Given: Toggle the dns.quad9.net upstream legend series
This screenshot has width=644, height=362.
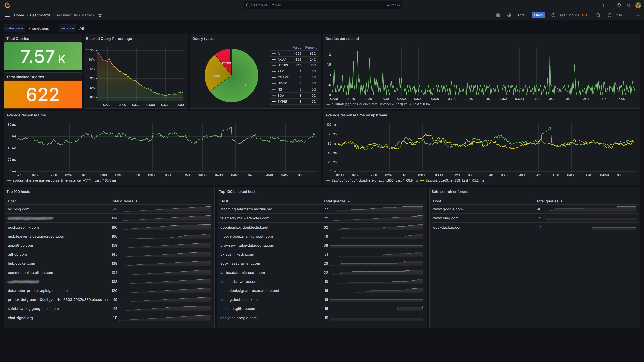Looking at the screenshot, I should point(442,180).
